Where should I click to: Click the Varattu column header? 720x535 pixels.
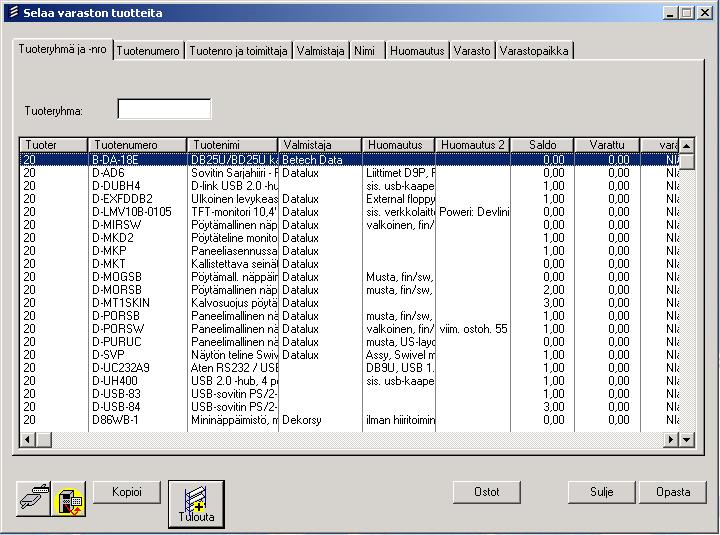point(607,145)
